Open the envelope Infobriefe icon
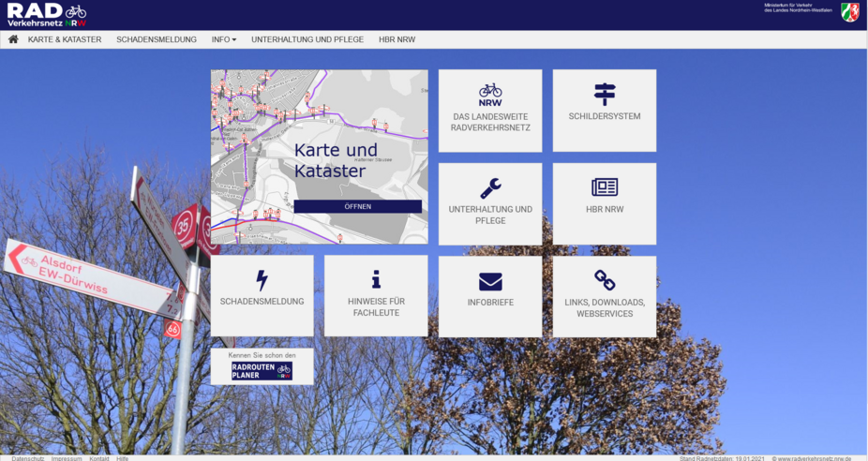This screenshot has height=461, width=868. [490, 282]
